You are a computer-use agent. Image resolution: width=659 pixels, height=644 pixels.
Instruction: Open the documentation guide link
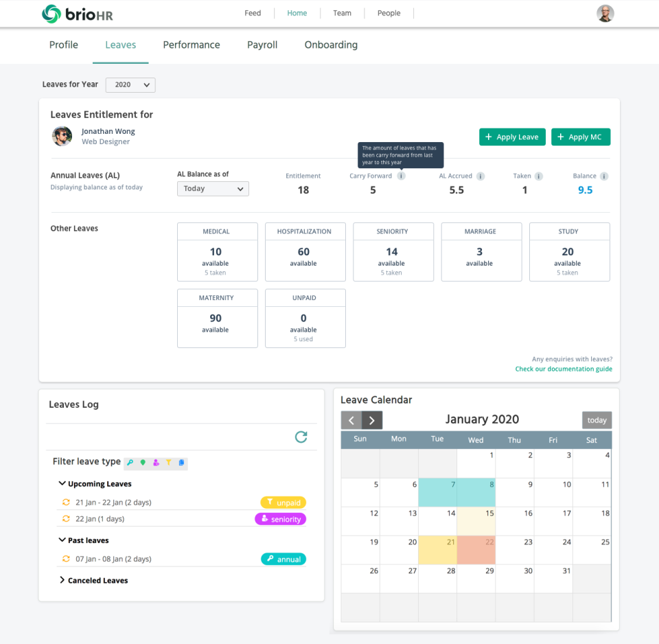[x=563, y=369]
